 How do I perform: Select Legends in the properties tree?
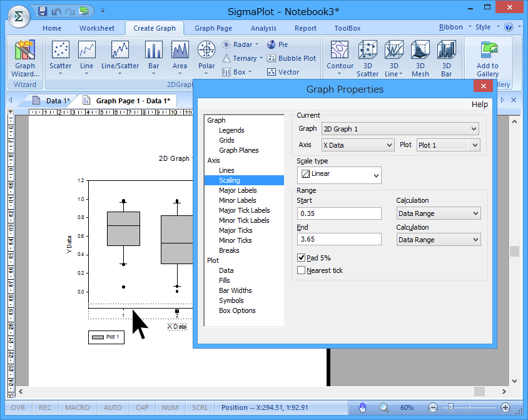coord(231,130)
